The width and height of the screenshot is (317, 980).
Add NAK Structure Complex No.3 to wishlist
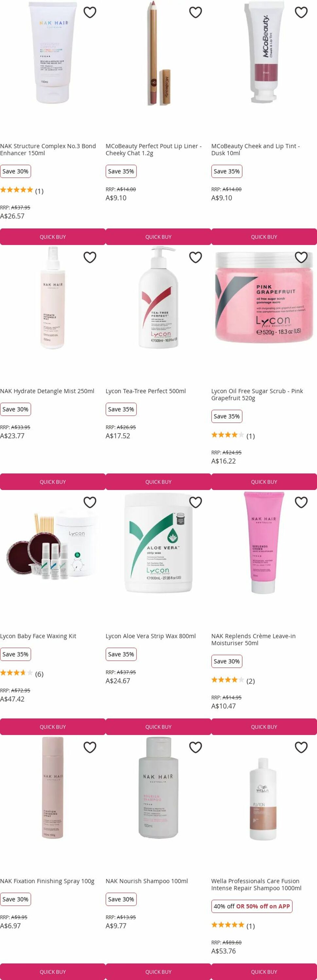point(90,12)
